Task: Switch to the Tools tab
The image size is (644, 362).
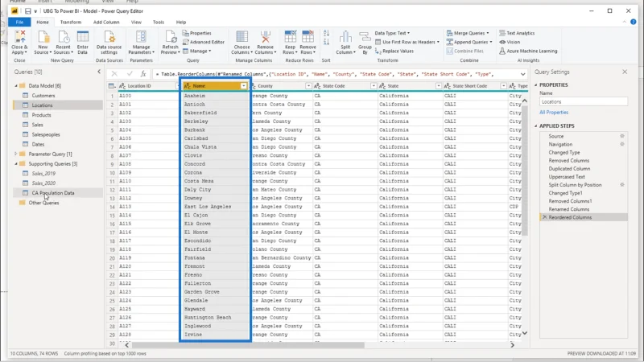Action: (x=158, y=23)
